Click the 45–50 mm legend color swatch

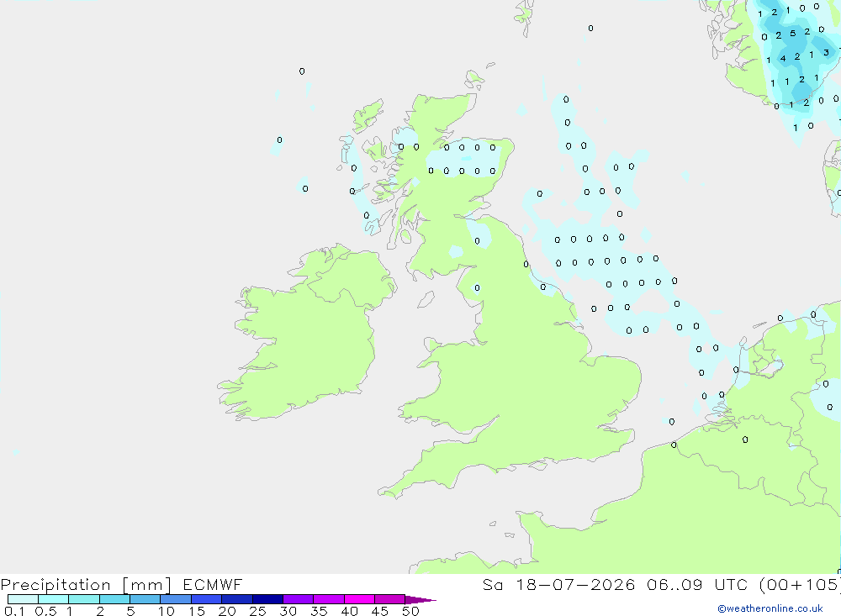pos(390,599)
